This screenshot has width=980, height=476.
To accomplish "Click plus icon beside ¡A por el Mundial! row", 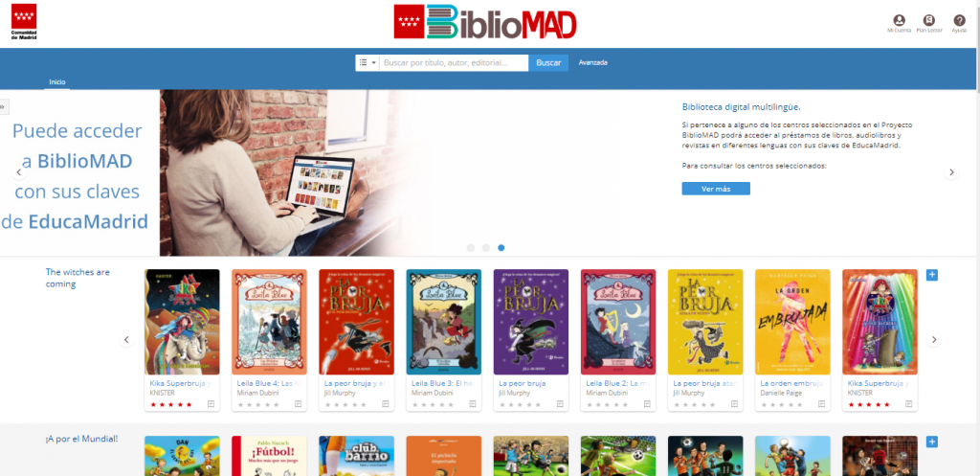I will (932, 442).
